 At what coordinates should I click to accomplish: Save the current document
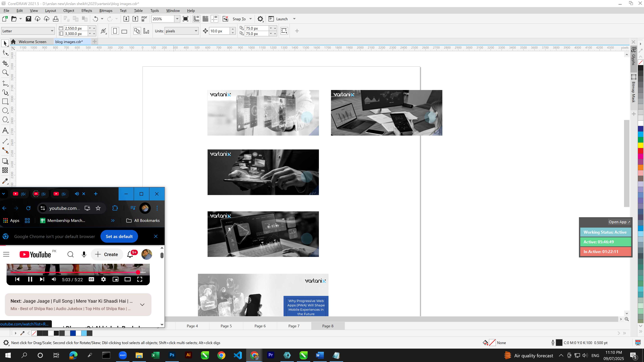click(x=29, y=19)
